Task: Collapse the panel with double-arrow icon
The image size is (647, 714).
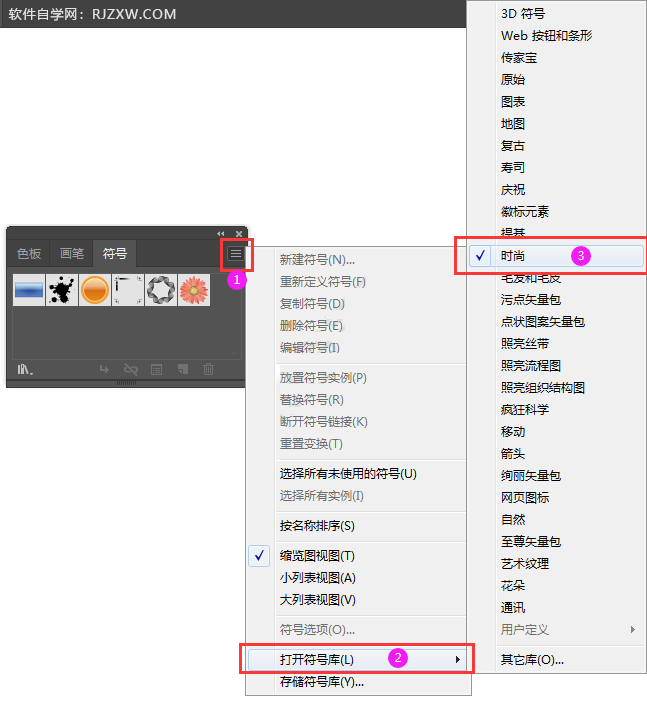Action: click(x=221, y=234)
